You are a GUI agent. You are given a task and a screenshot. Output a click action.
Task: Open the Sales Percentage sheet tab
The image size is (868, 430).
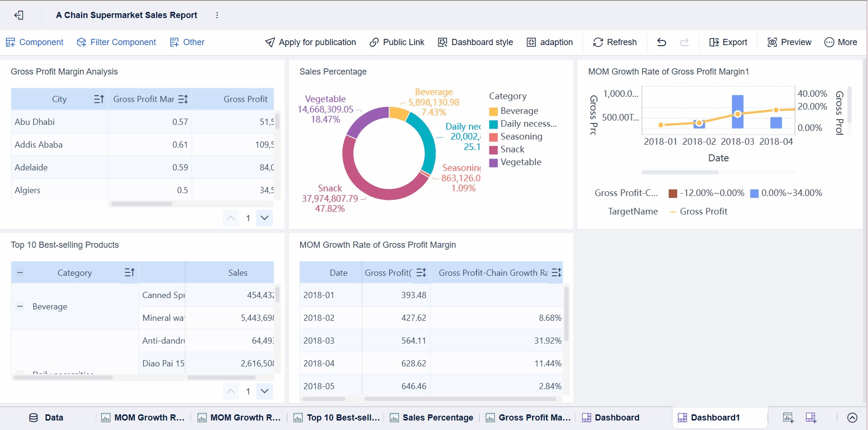tap(431, 418)
